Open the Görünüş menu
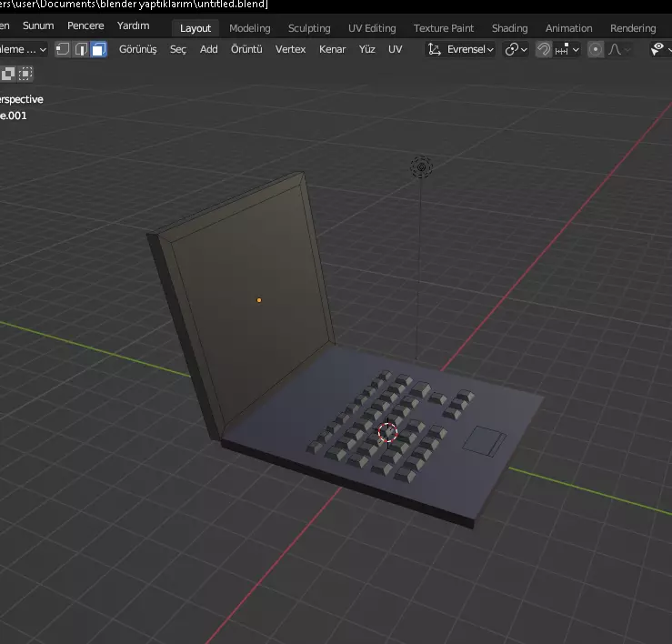672x644 pixels. pyautogui.click(x=138, y=49)
